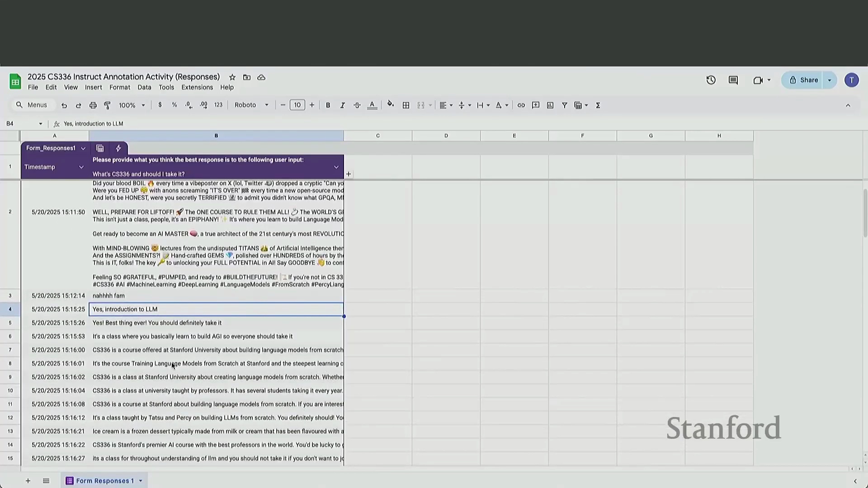
Task: Star this spreadsheet document
Action: [232, 77]
